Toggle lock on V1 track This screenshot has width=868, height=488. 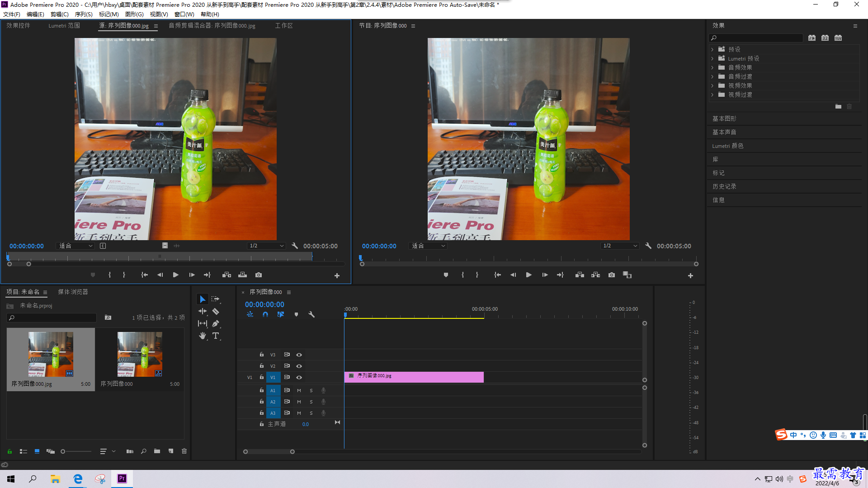[x=261, y=377]
